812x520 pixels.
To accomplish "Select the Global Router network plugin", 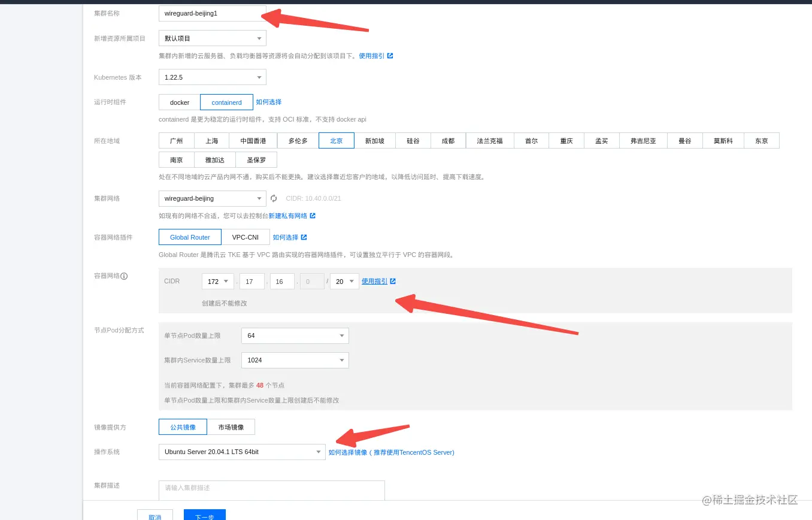I will 190,237.
